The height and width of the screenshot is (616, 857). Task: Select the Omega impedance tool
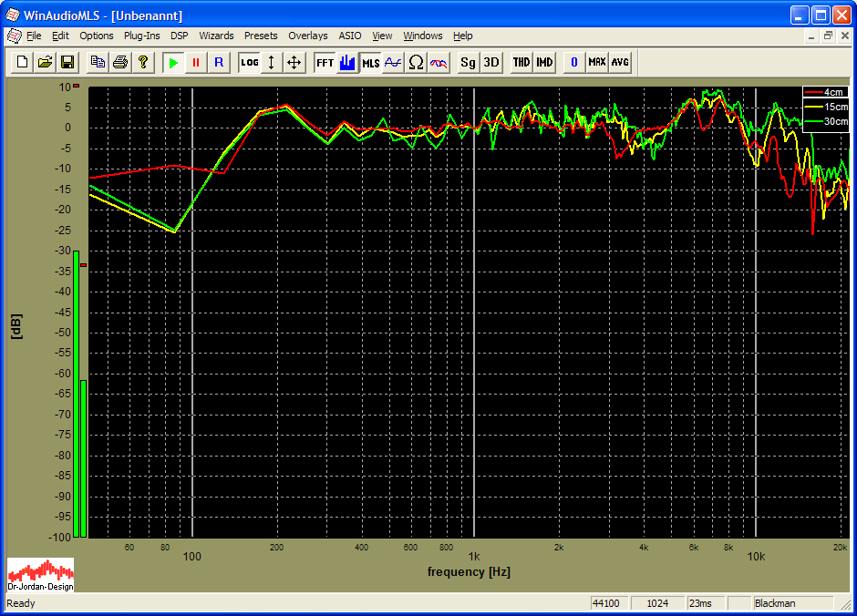(416, 62)
